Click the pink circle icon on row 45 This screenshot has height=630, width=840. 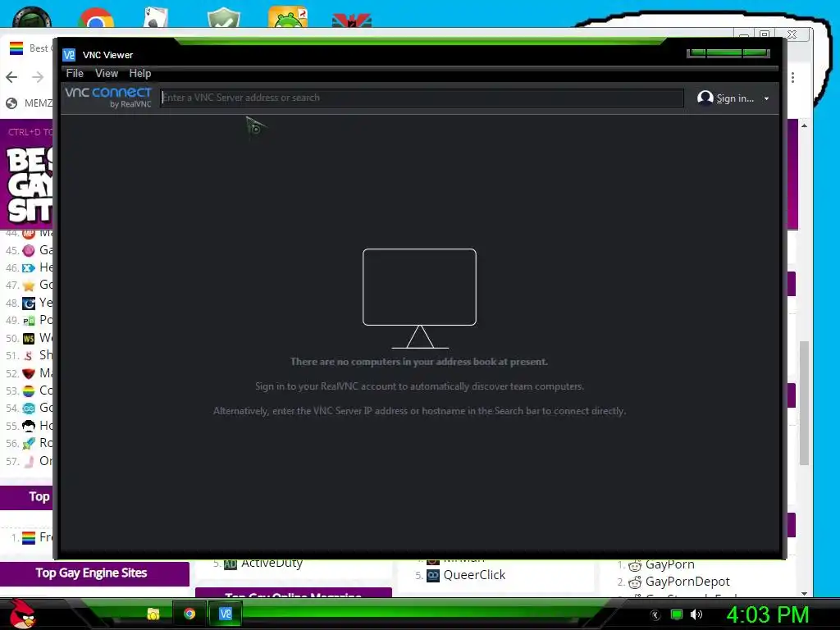(x=29, y=250)
